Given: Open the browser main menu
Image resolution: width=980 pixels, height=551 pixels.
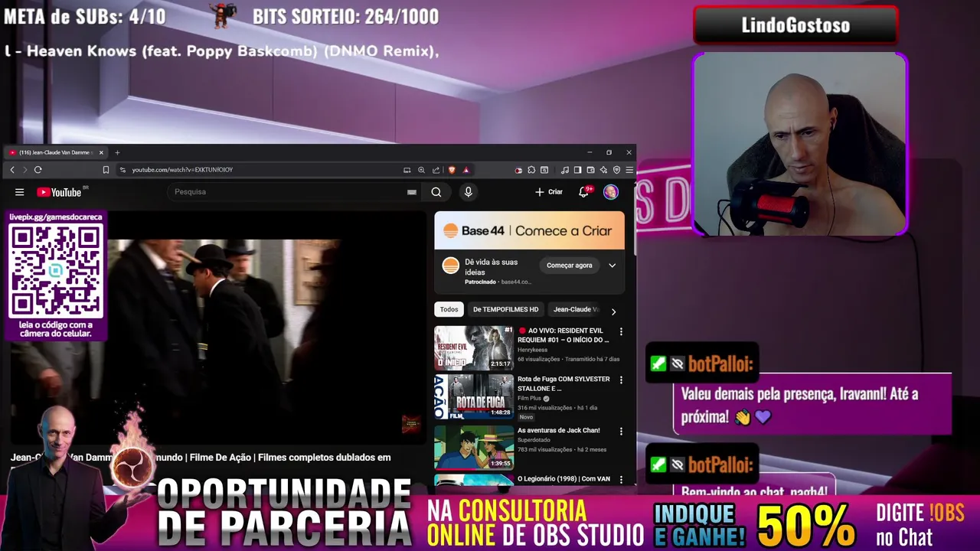Looking at the screenshot, I should pyautogui.click(x=629, y=170).
